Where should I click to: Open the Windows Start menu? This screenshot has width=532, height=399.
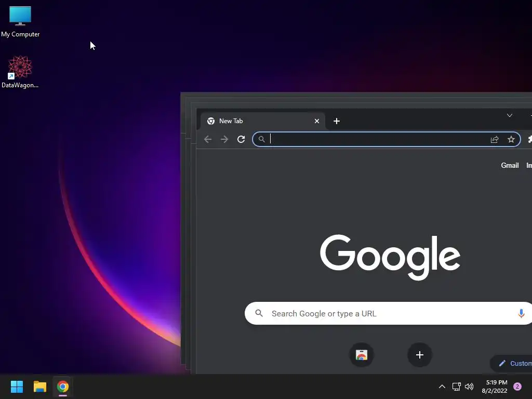click(17, 387)
